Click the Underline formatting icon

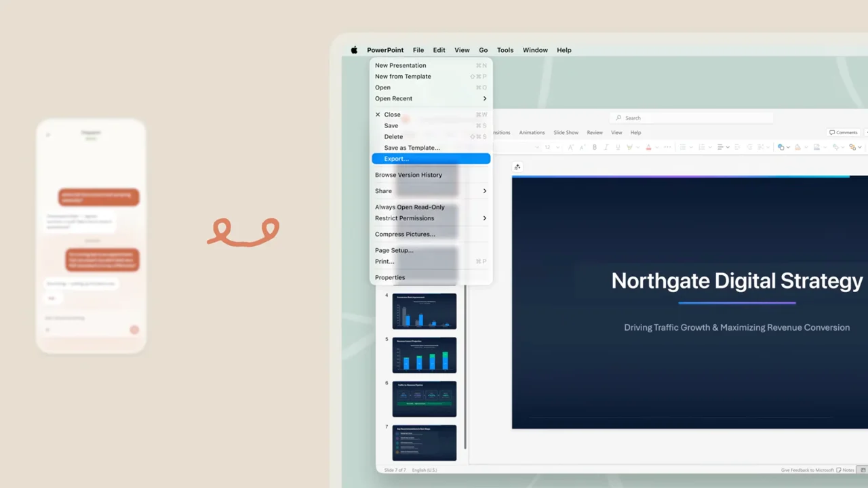pos(618,147)
